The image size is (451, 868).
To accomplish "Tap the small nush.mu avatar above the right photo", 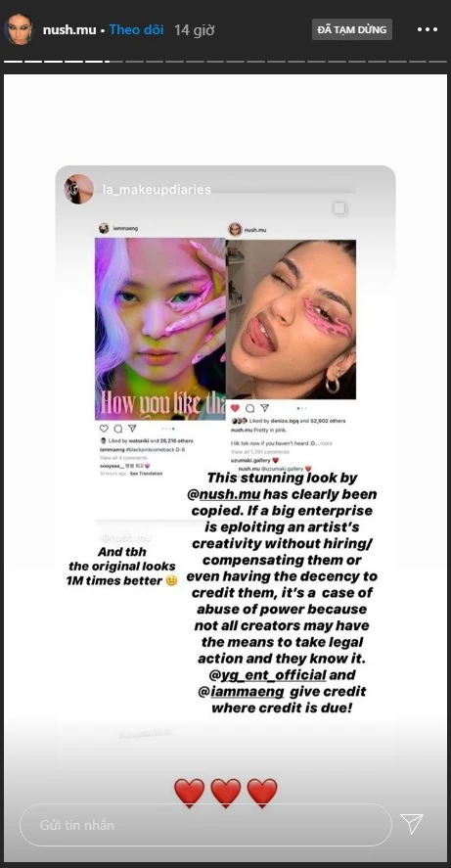I will point(235,229).
